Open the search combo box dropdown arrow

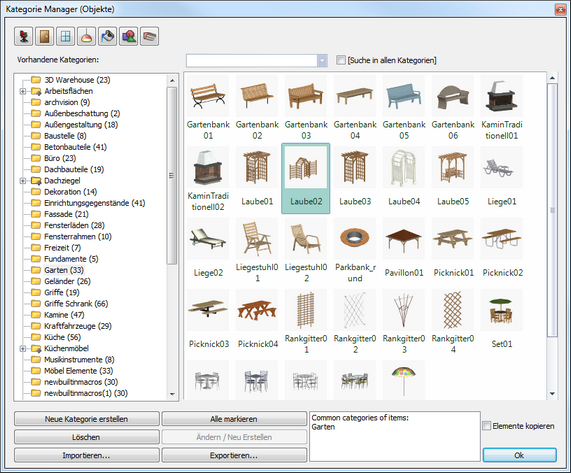click(x=322, y=60)
